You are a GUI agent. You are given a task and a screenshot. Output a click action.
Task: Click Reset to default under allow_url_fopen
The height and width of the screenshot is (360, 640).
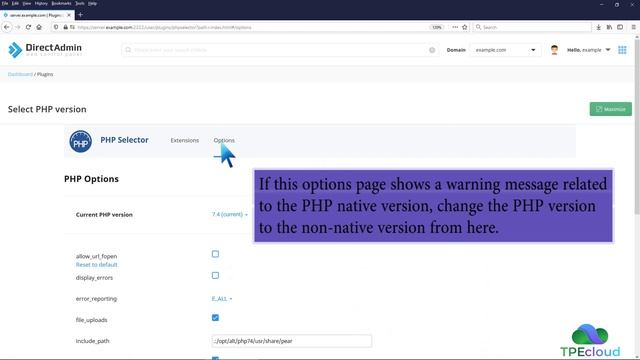(96, 264)
